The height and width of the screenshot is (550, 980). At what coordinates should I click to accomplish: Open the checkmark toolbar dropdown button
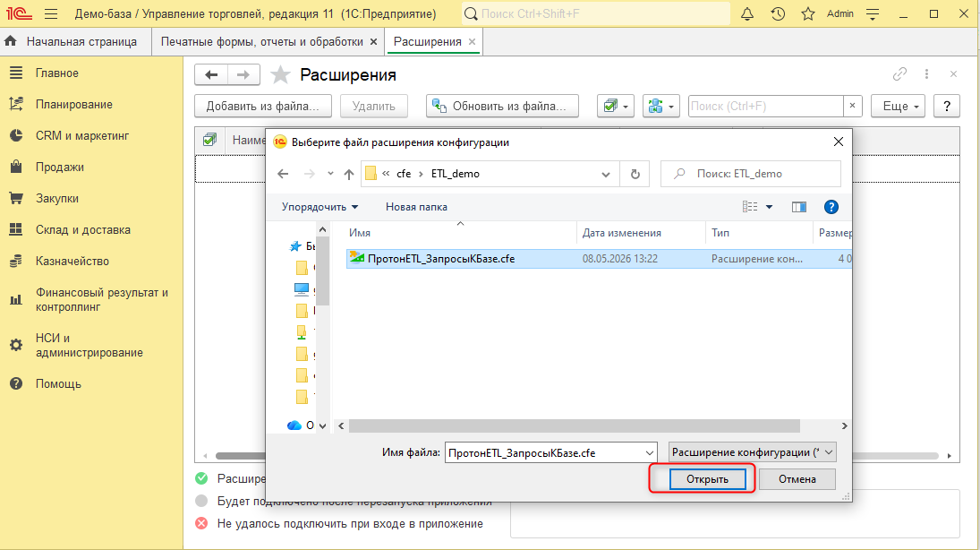[616, 107]
